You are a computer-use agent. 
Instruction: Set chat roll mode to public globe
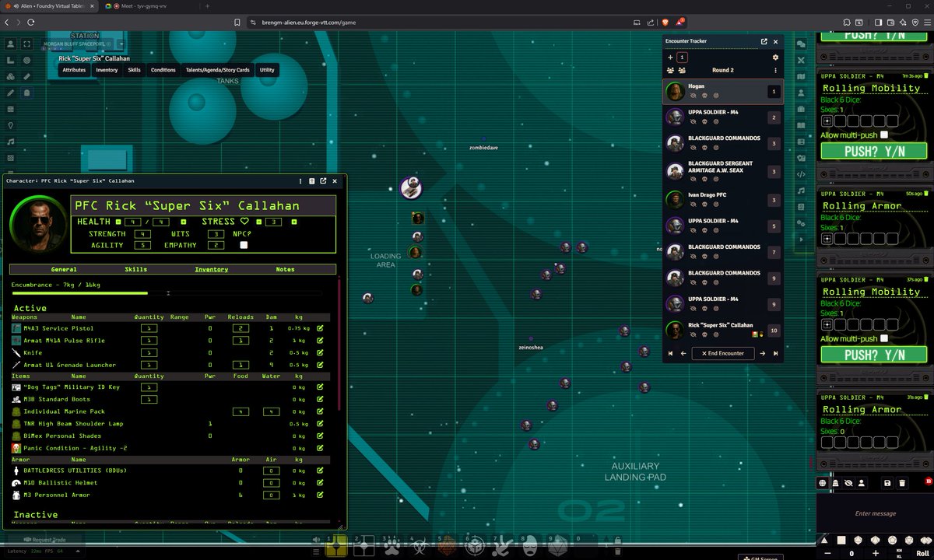(823, 483)
